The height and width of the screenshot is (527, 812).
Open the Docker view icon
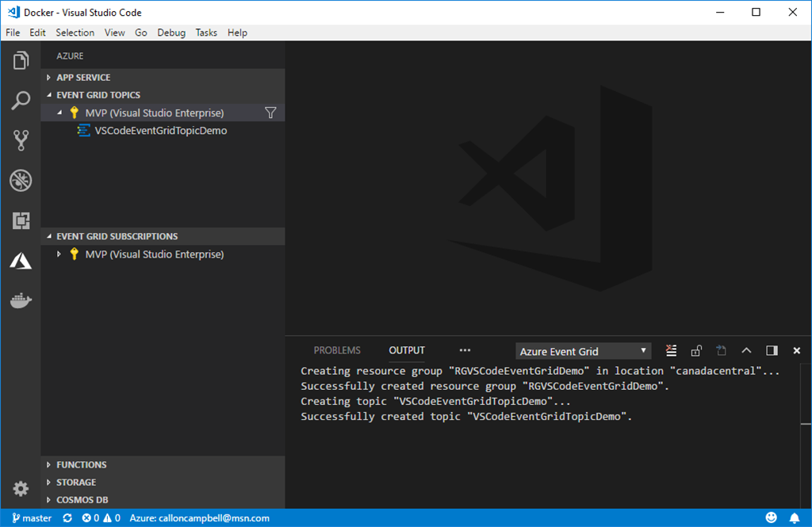[x=21, y=301]
